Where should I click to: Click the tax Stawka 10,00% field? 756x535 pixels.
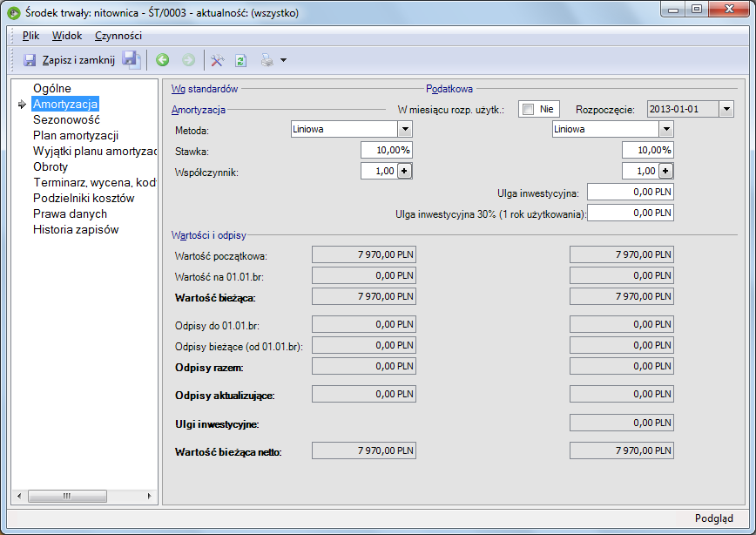[648, 150]
